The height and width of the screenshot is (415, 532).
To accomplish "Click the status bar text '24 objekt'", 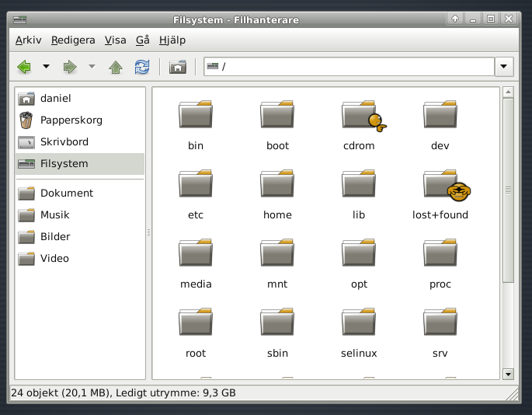I will coord(35,393).
